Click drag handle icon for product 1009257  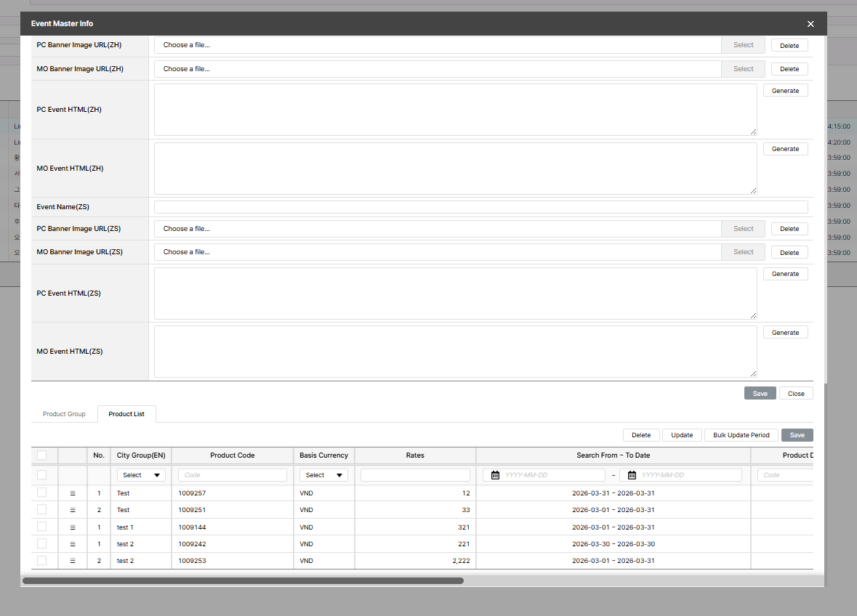tap(73, 493)
